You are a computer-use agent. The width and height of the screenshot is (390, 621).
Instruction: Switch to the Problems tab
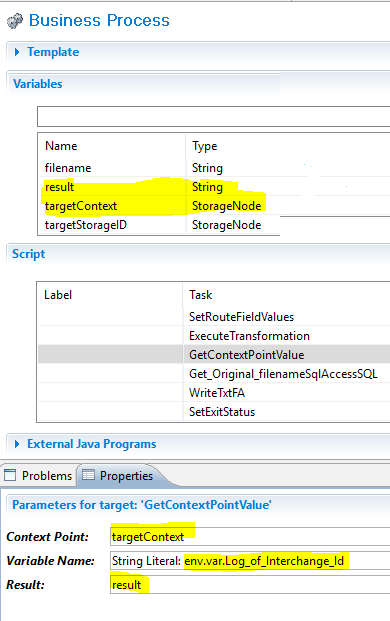pyautogui.click(x=39, y=475)
